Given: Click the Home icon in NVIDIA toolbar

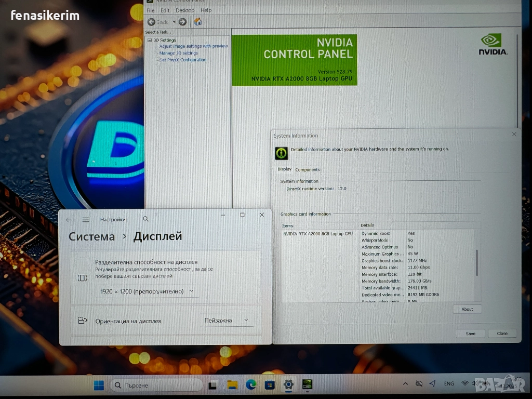Looking at the screenshot, I should tap(198, 22).
